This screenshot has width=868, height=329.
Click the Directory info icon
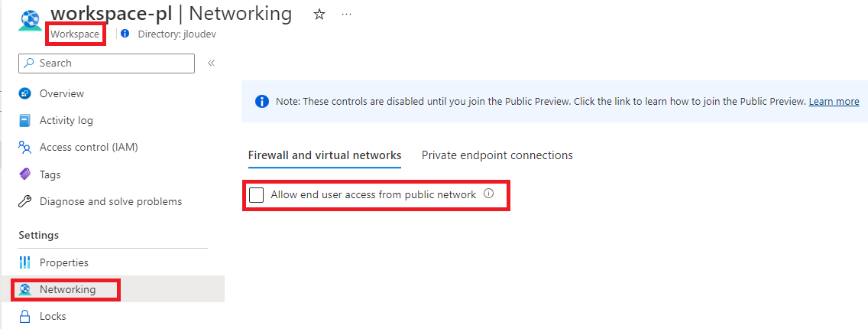tap(125, 34)
